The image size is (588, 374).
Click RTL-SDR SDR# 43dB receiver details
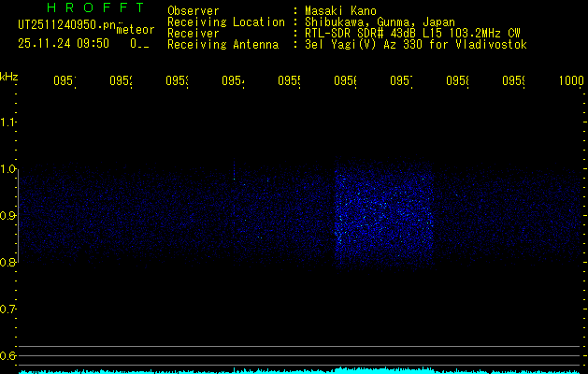[412, 34]
